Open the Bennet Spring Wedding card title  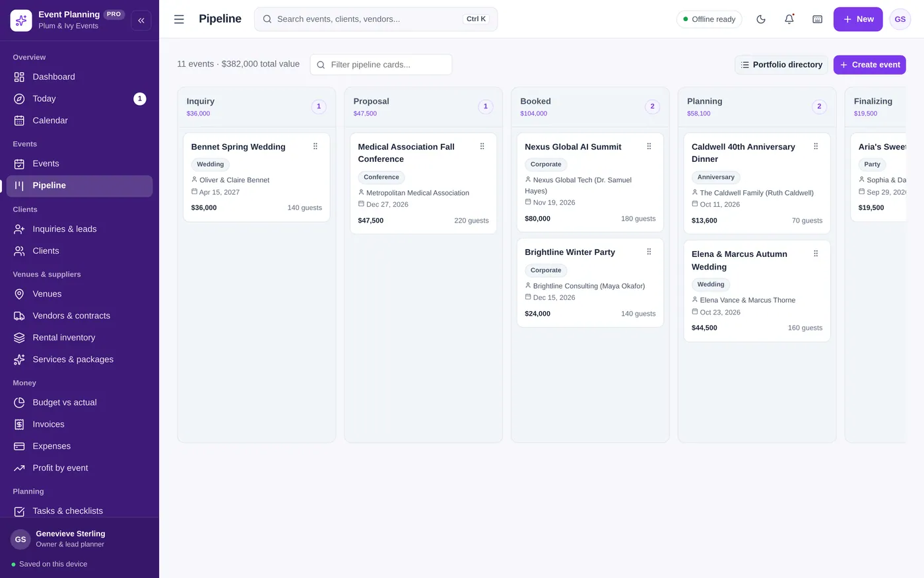[238, 147]
